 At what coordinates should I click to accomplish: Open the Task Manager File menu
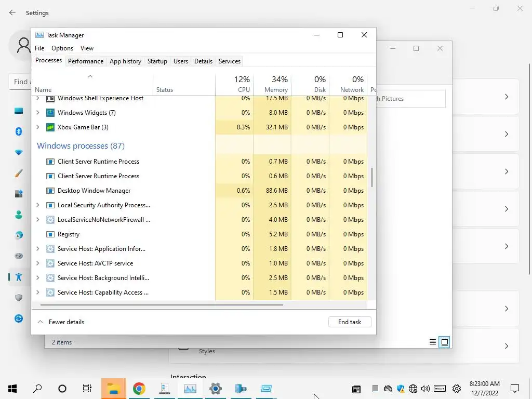pos(39,48)
